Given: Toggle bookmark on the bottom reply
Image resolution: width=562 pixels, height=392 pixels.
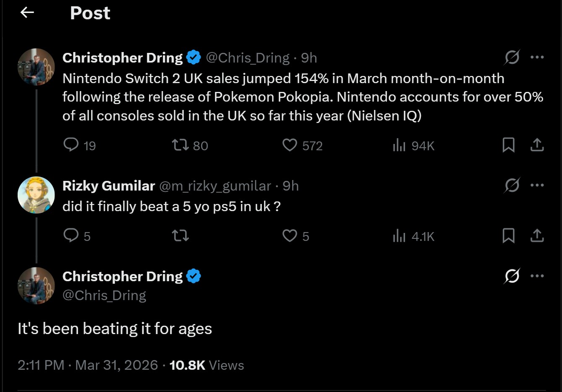Looking at the screenshot, I should coord(508,236).
